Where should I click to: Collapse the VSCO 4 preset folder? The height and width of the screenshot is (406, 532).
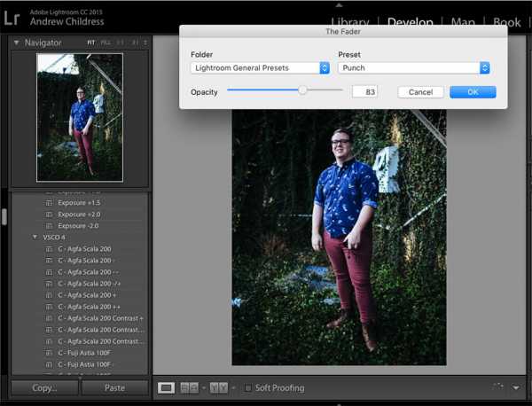point(35,238)
